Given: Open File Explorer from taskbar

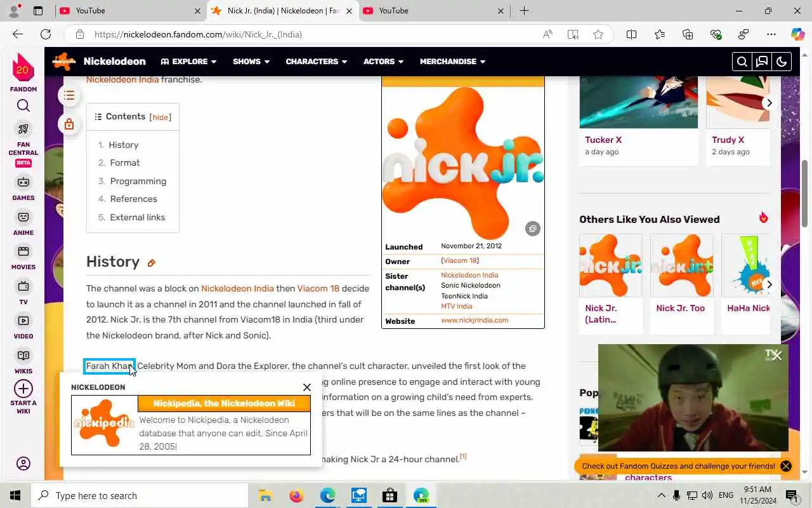Looking at the screenshot, I should click(x=265, y=495).
